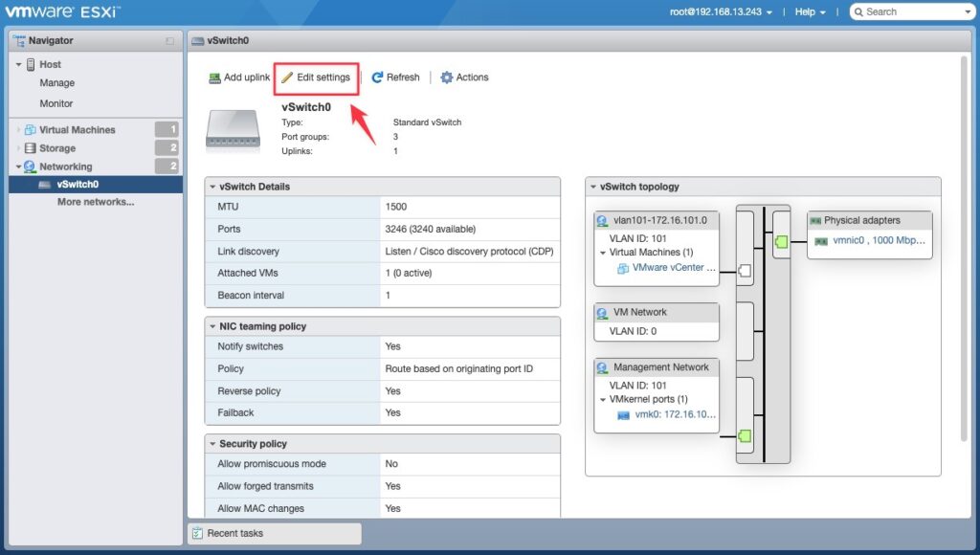Click the Navigator panel icon
The image size is (980, 555).
coord(19,40)
